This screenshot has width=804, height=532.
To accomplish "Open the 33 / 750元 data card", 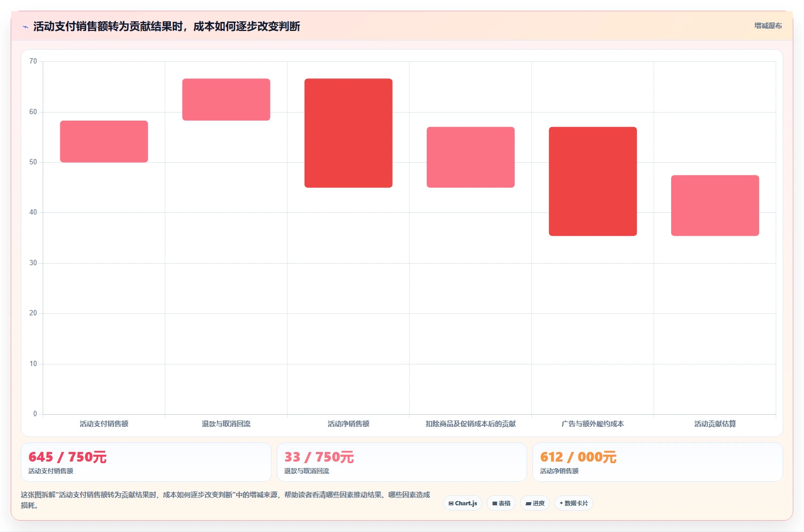I will 402,462.
